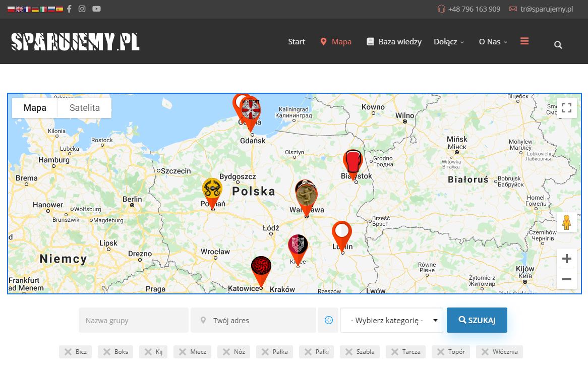The width and height of the screenshot is (588, 369).
Task: Click the boxing glove marker near Białystok
Action: (353, 161)
